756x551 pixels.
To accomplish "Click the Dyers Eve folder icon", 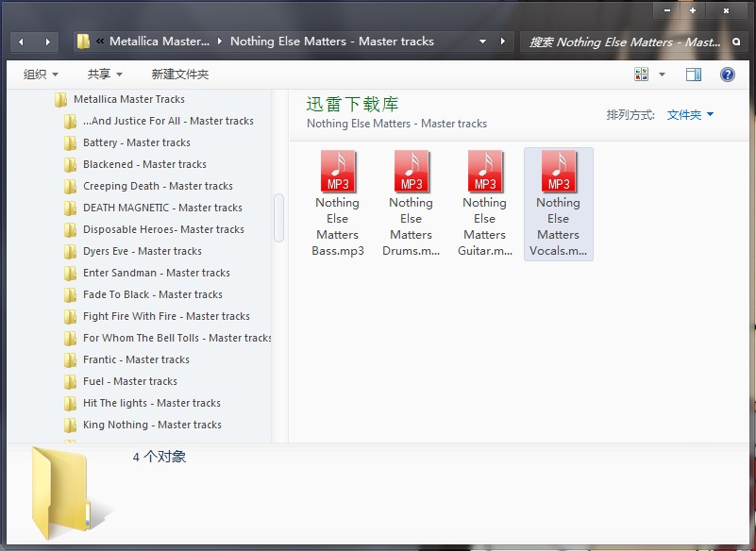I will tap(71, 251).
